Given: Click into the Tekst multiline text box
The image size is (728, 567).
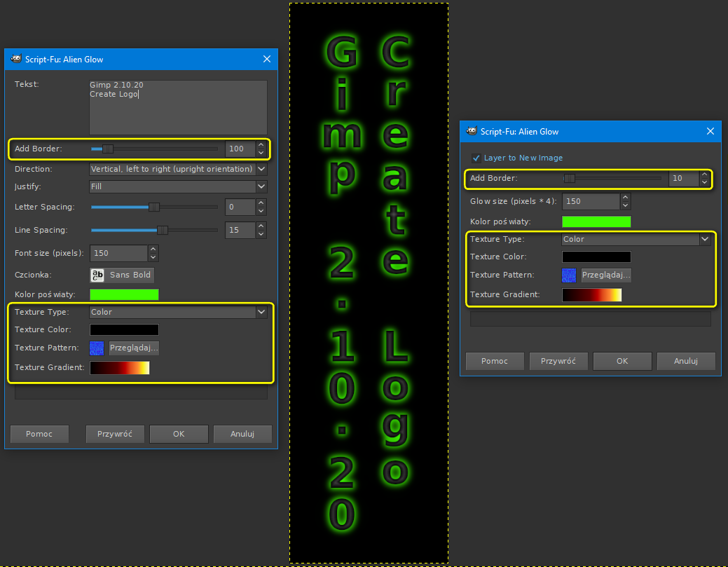Looking at the screenshot, I should point(178,107).
